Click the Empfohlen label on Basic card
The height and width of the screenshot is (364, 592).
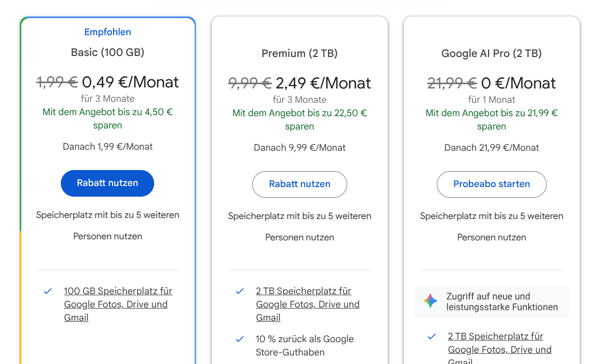108,32
